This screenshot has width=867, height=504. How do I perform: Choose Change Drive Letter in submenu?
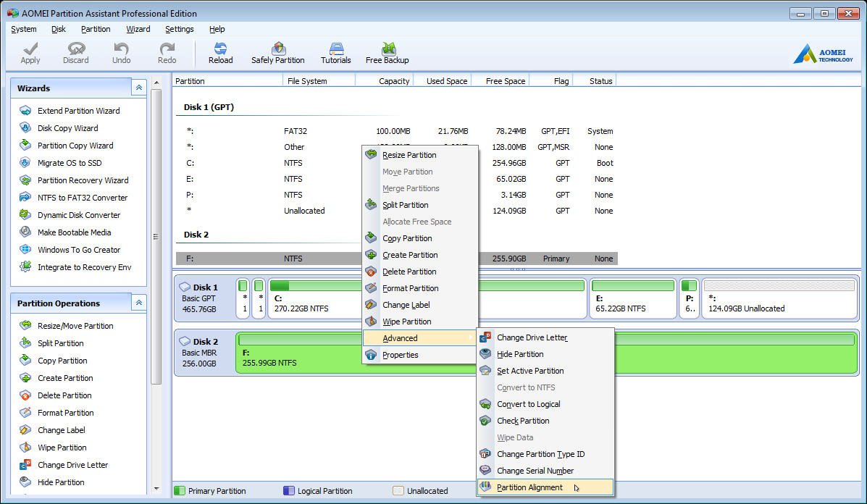(x=532, y=337)
